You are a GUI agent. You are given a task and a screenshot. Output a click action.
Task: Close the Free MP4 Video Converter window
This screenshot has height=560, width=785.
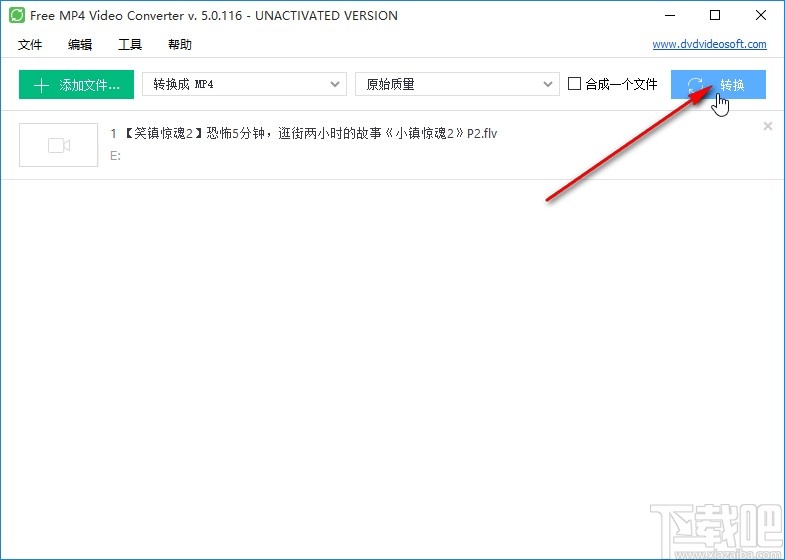(x=761, y=16)
